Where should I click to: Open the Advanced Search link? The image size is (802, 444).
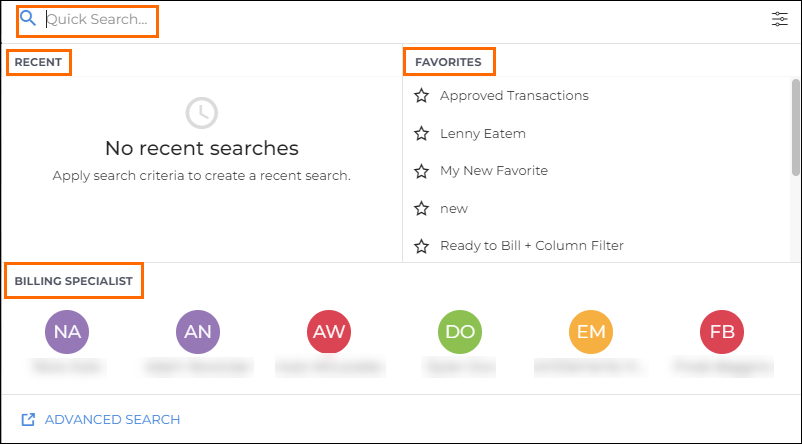pos(112,420)
